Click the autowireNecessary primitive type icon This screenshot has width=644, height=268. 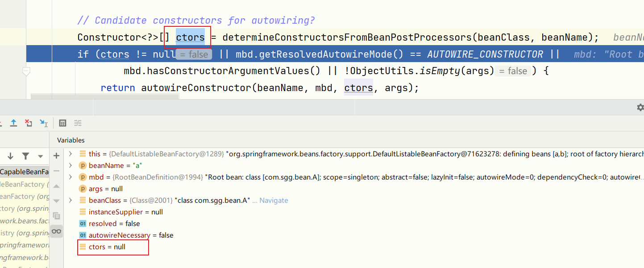pos(83,235)
